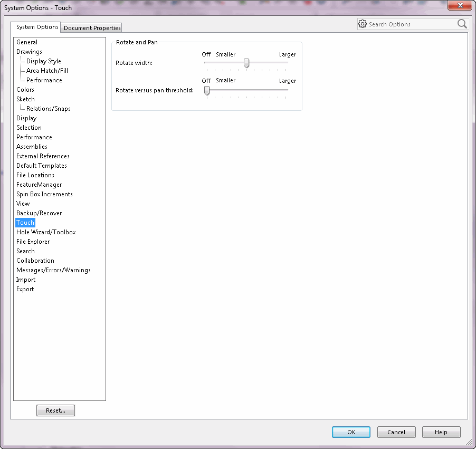Select General in the options list

pos(27,42)
